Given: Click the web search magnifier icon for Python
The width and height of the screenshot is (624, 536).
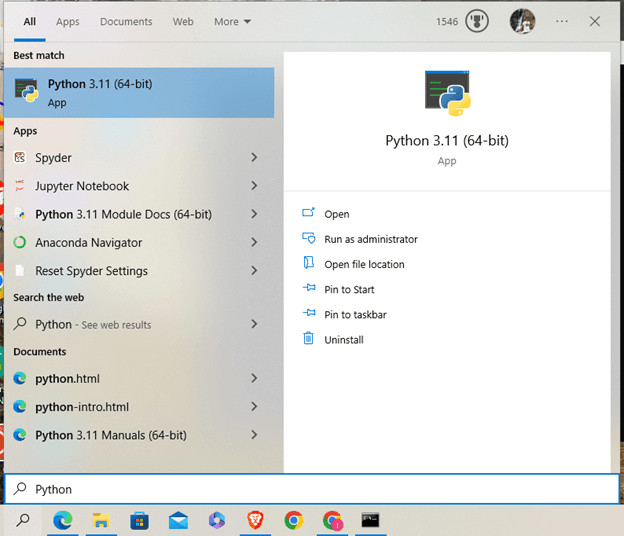Looking at the screenshot, I should pyautogui.click(x=20, y=324).
